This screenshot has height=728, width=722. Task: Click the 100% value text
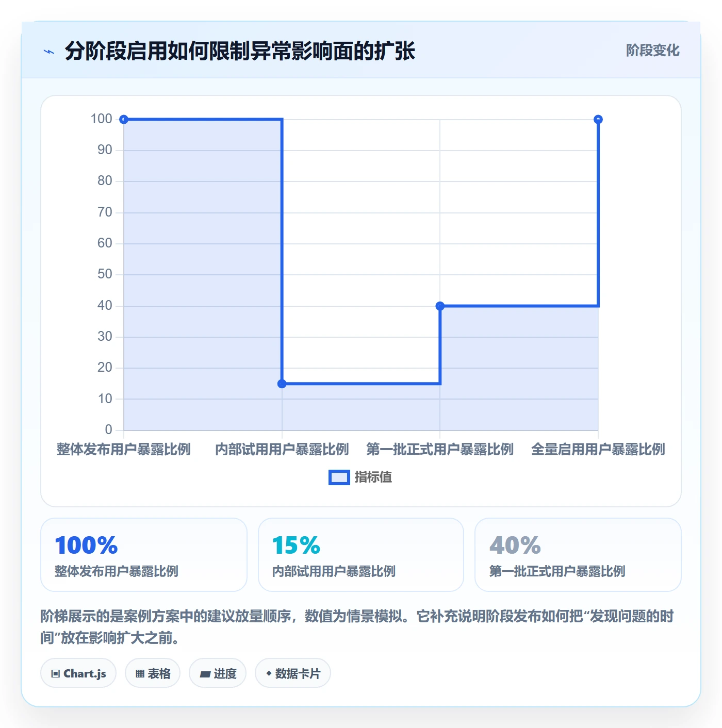[87, 545]
